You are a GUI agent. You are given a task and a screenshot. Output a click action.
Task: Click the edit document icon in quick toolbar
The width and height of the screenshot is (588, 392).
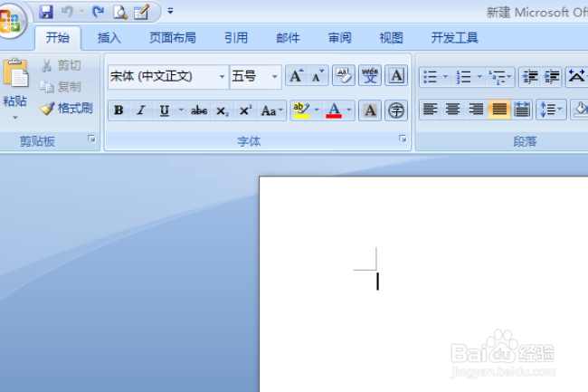point(142,12)
